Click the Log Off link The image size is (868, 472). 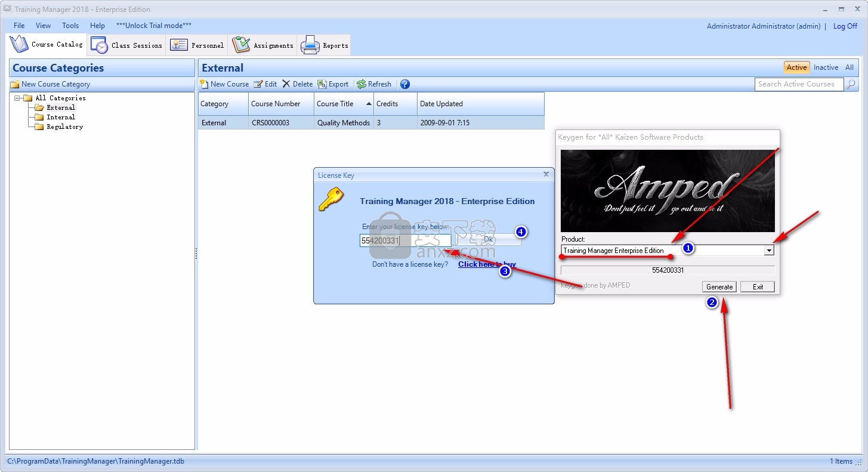point(845,26)
